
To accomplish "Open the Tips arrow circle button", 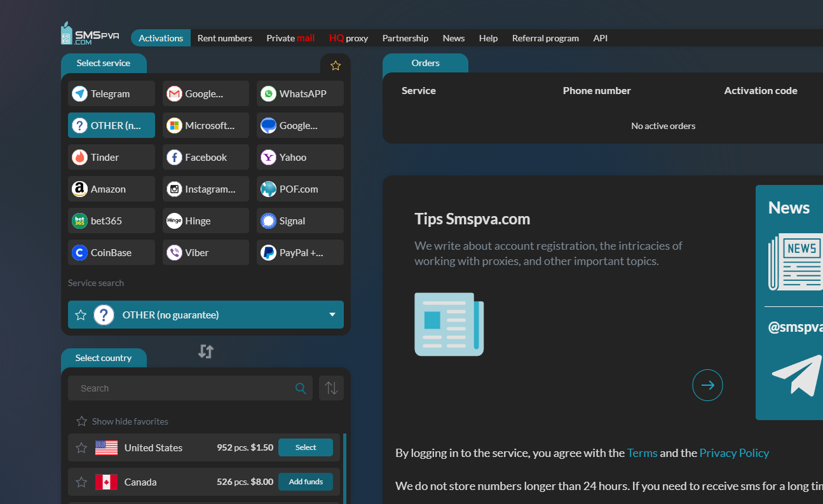I will [707, 385].
